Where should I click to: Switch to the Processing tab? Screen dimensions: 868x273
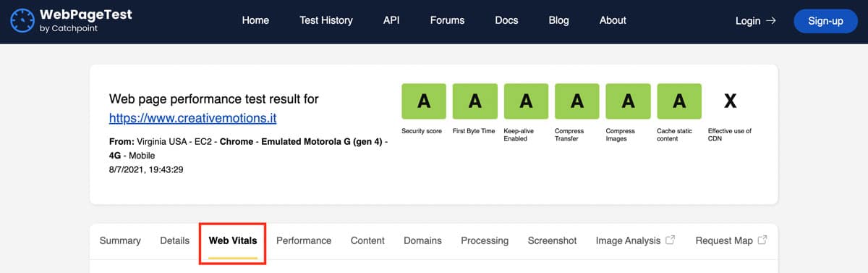point(485,240)
